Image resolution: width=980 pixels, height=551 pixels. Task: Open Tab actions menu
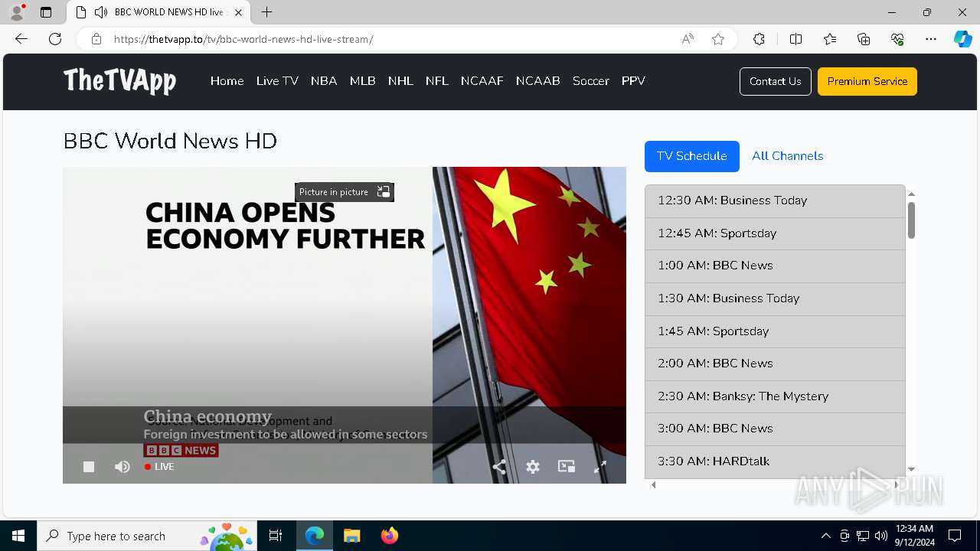pos(46,12)
